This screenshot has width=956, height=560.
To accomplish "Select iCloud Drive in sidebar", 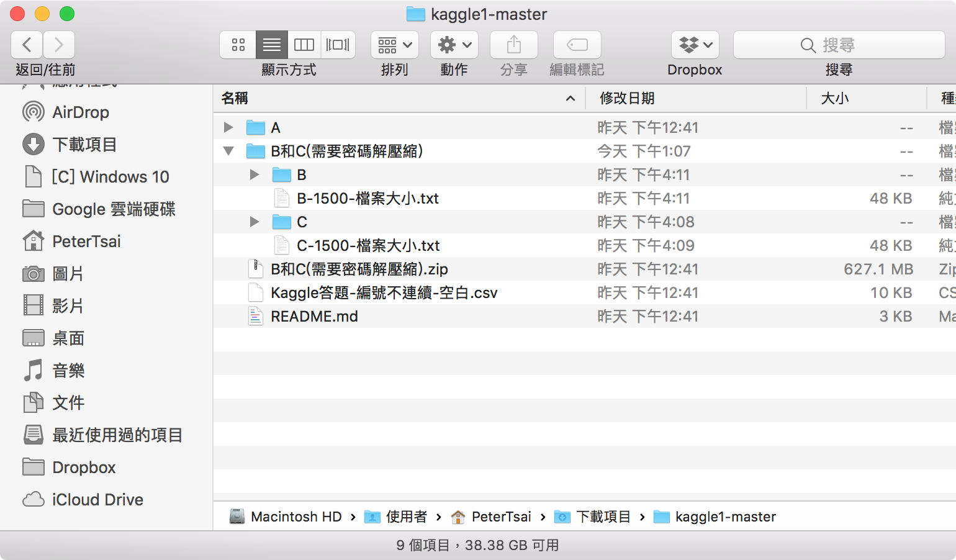I will [x=97, y=500].
